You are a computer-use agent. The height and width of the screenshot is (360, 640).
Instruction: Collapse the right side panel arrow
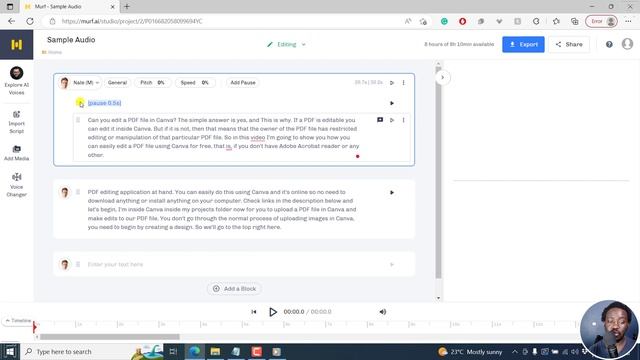(x=442, y=78)
